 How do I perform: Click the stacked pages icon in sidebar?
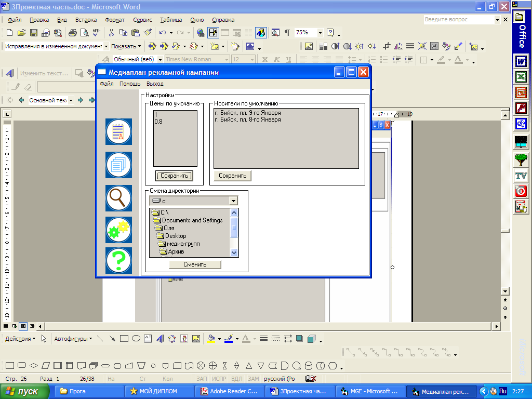[118, 165]
